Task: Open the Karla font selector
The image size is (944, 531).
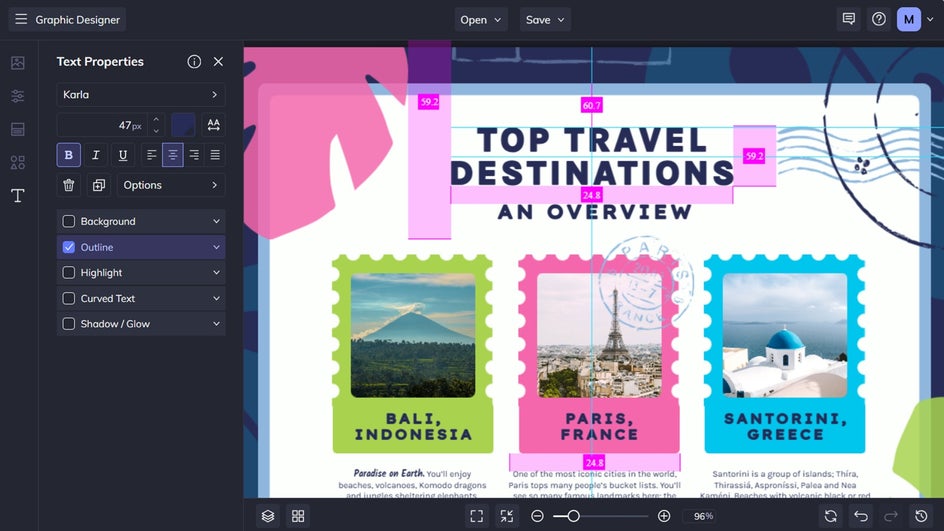Action: [x=141, y=95]
